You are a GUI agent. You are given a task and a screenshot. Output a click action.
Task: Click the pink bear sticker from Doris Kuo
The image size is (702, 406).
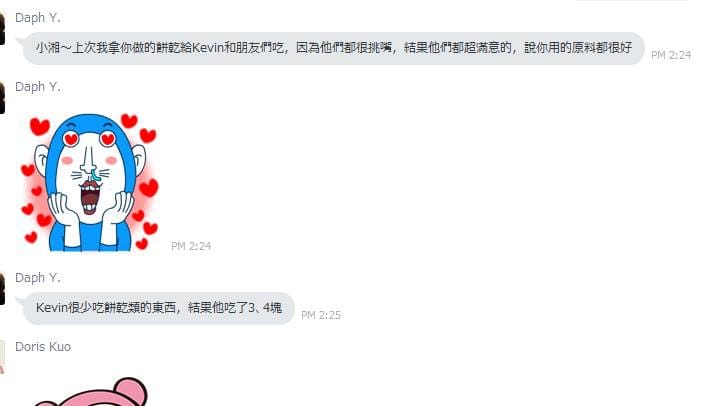coord(90,392)
